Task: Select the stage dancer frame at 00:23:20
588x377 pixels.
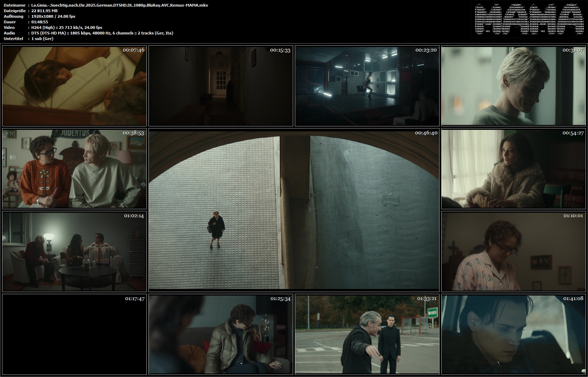Action: coord(367,86)
